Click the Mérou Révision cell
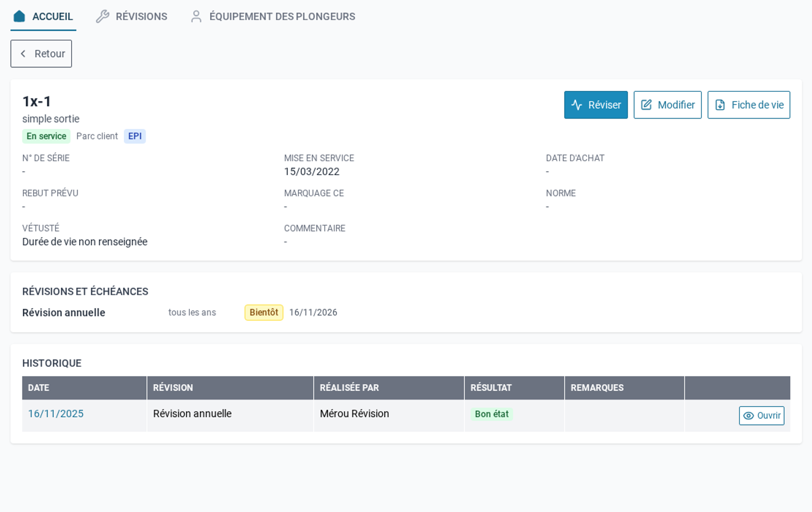812x512 pixels. (389, 416)
